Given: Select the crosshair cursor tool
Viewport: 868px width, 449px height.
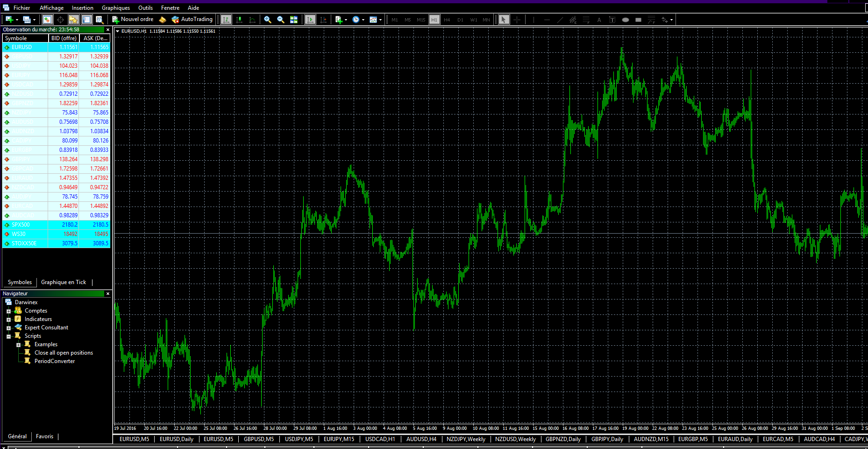Looking at the screenshot, I should 517,20.
